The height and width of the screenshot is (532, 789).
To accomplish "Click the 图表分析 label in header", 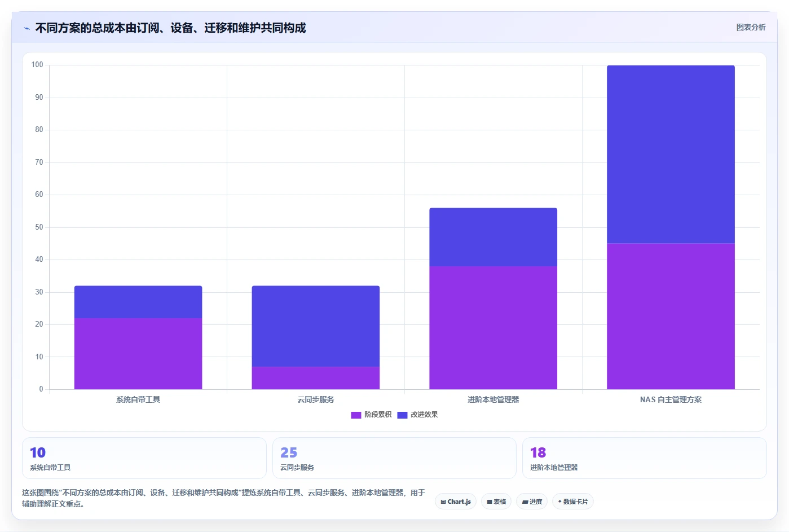I will (751, 27).
